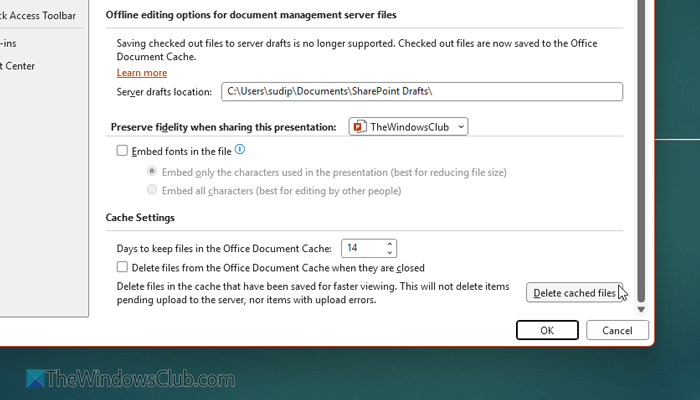Image resolution: width=700 pixels, height=400 pixels.
Task: Select Embed all characters option
Action: (x=152, y=190)
